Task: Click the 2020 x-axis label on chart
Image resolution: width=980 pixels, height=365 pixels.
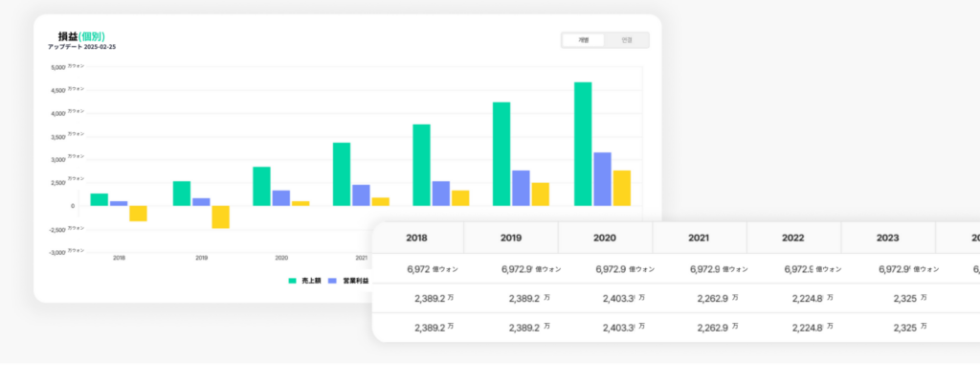Action: pyautogui.click(x=281, y=258)
